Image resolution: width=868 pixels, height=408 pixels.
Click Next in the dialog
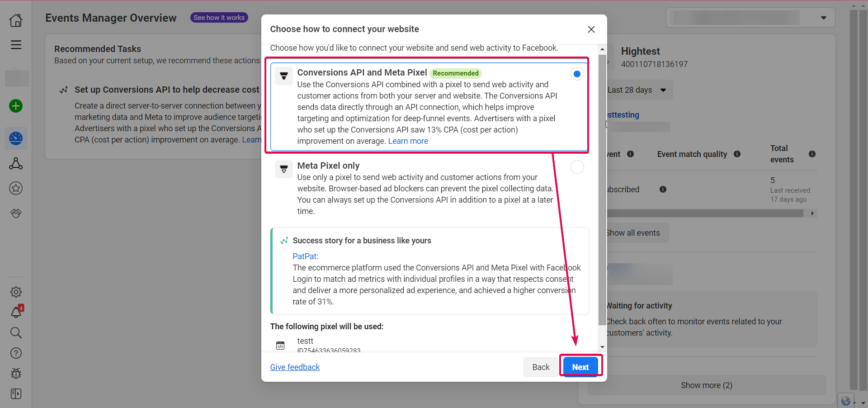click(580, 367)
